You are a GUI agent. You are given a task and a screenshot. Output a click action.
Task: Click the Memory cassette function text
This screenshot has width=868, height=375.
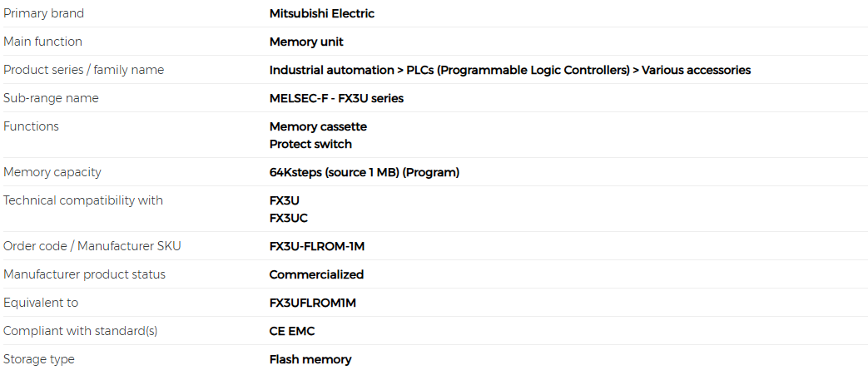(x=318, y=126)
